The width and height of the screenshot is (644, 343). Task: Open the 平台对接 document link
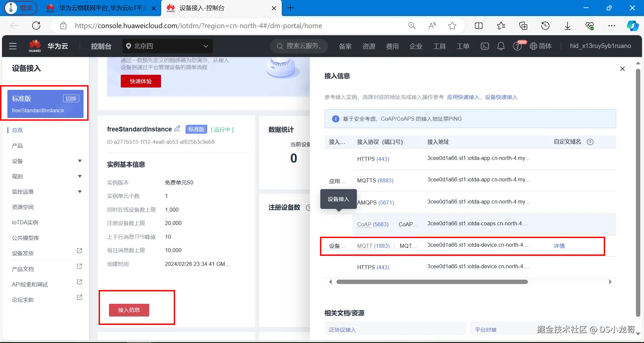click(486, 330)
